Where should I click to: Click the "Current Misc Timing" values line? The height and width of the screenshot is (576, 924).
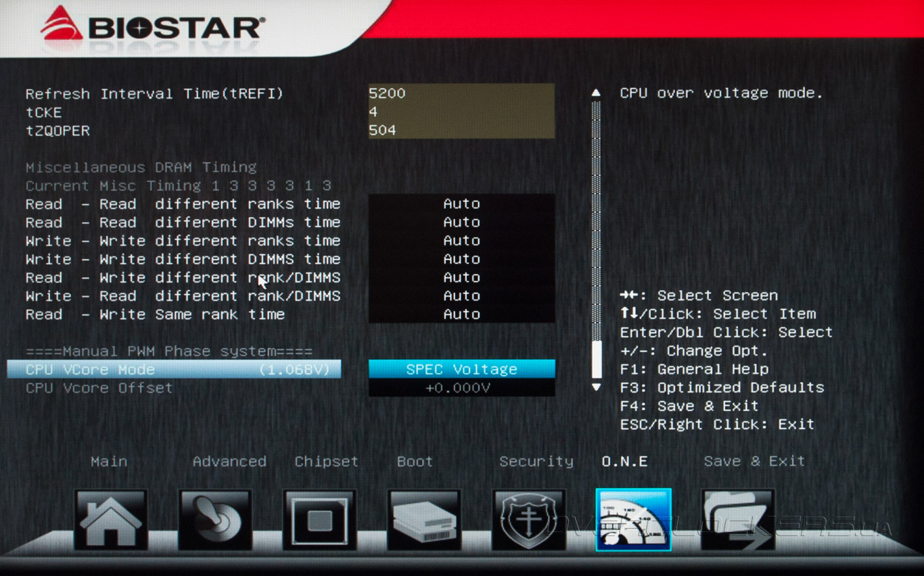178,186
